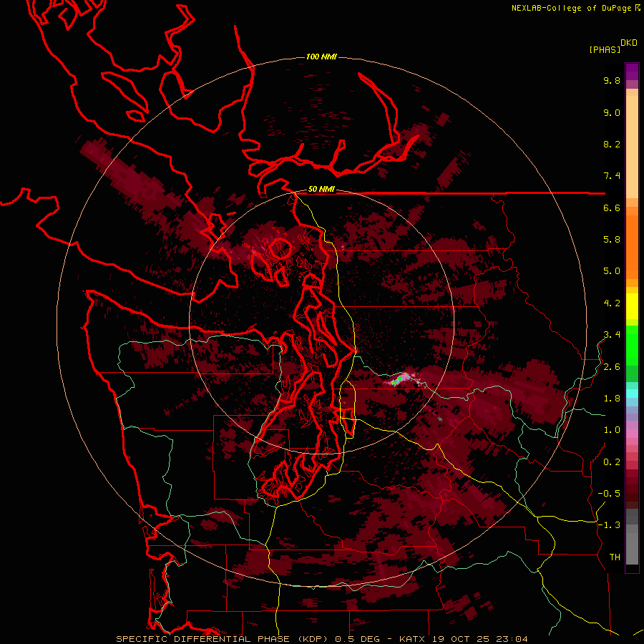Click the 1.0 legend value
Viewport: 644px width, 644px height.
tap(612, 430)
